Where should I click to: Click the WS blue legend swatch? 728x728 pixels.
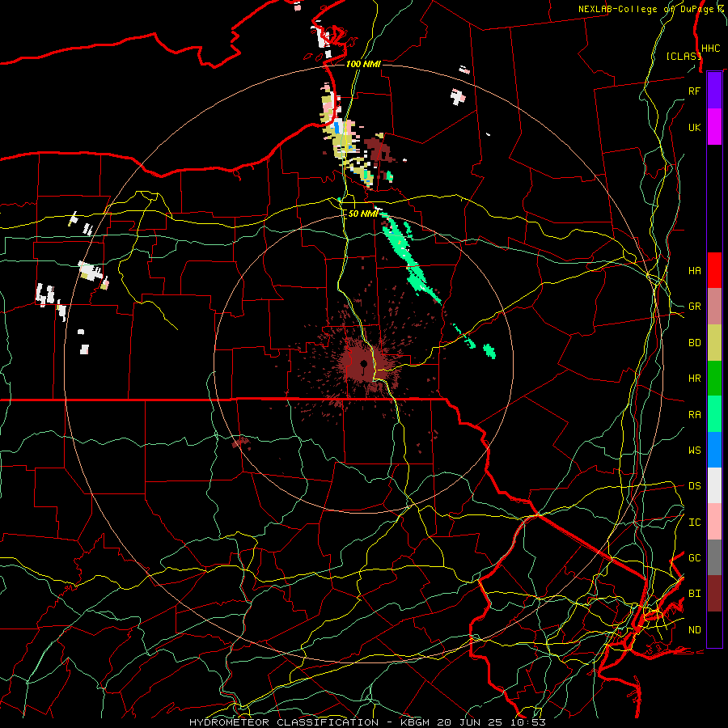pos(714,450)
